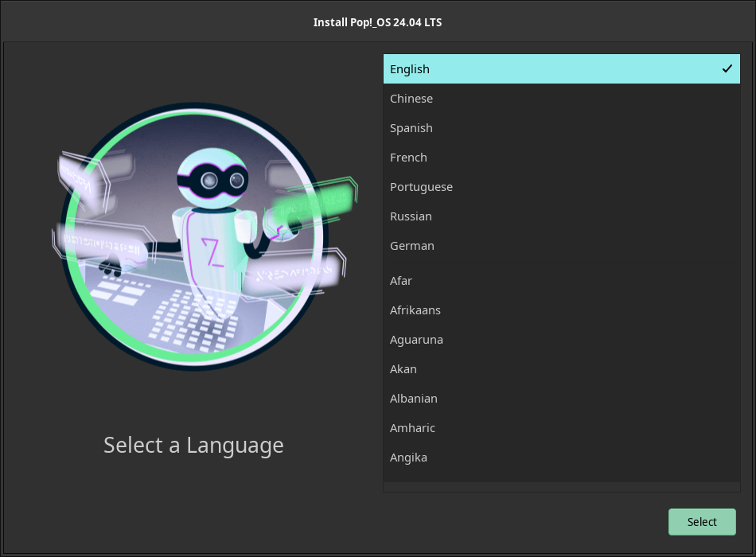The width and height of the screenshot is (756, 557).
Task: Select the Portuguese language option
Action: 421,187
